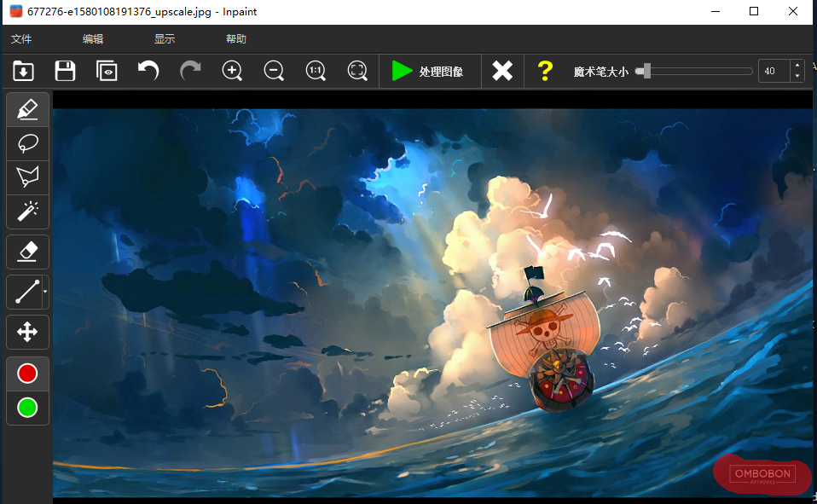This screenshot has height=504, width=817.
Task: Select the eraser tool
Action: point(27,252)
